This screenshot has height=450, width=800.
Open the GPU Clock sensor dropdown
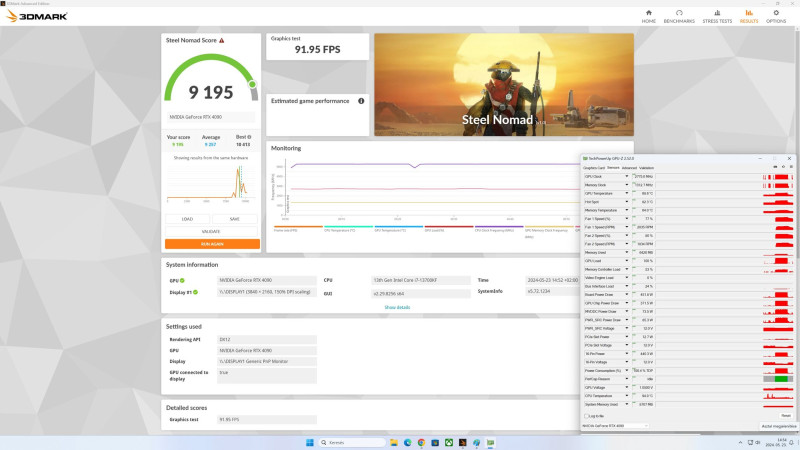(627, 177)
